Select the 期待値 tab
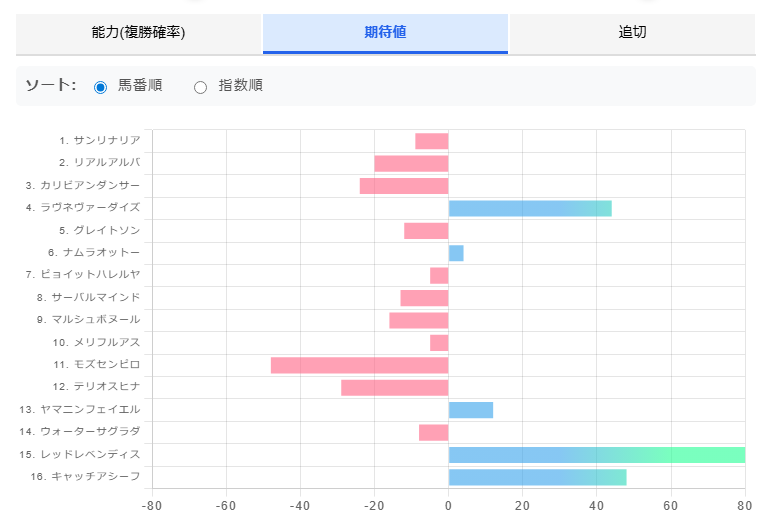 [385, 32]
